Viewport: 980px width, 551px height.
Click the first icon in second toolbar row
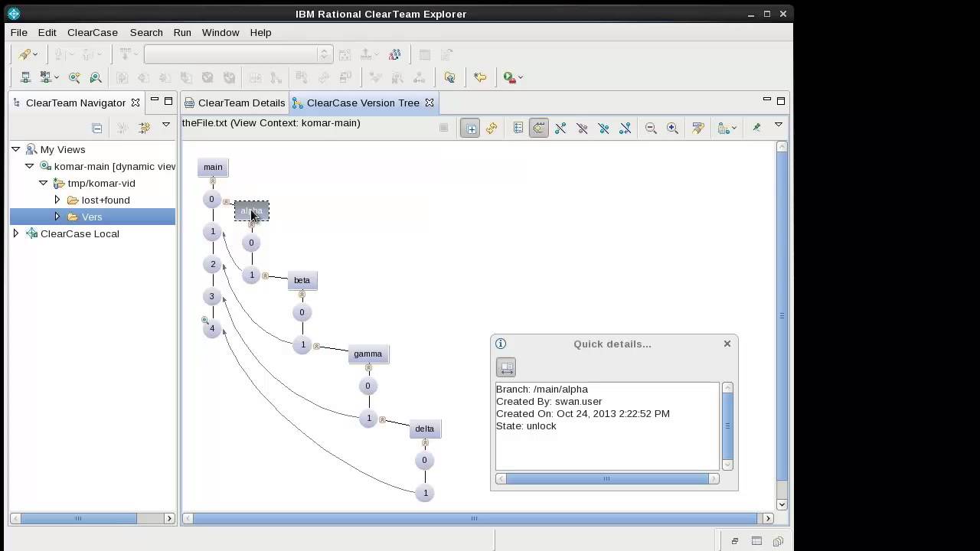[24, 77]
